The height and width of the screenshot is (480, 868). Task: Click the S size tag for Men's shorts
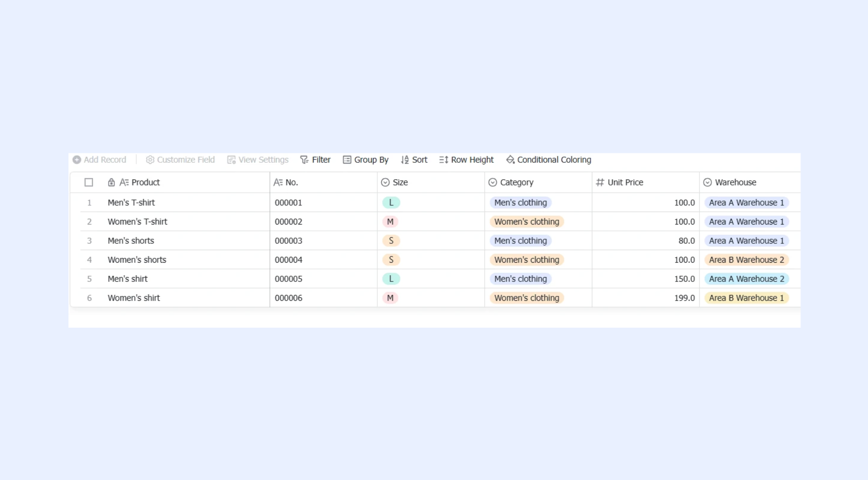click(x=391, y=240)
